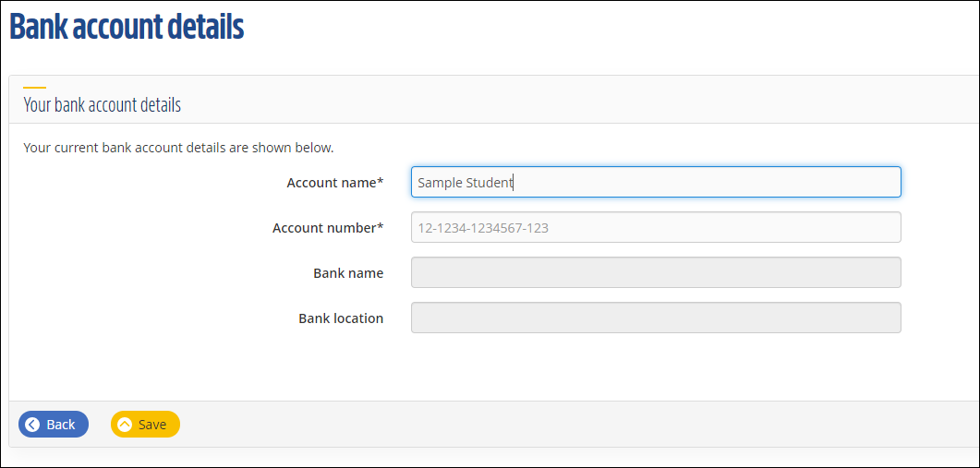
Task: Click the "Your current bank account details" description text
Action: (x=178, y=148)
